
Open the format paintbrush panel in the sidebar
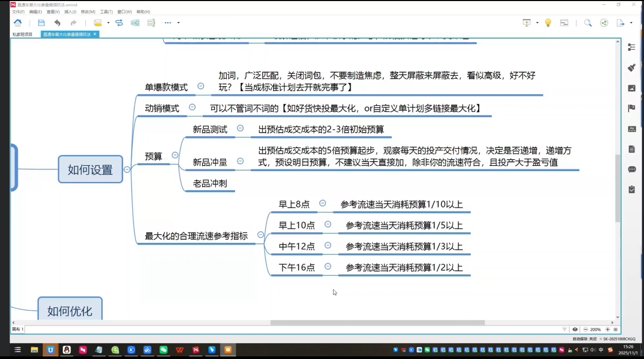coord(631,68)
